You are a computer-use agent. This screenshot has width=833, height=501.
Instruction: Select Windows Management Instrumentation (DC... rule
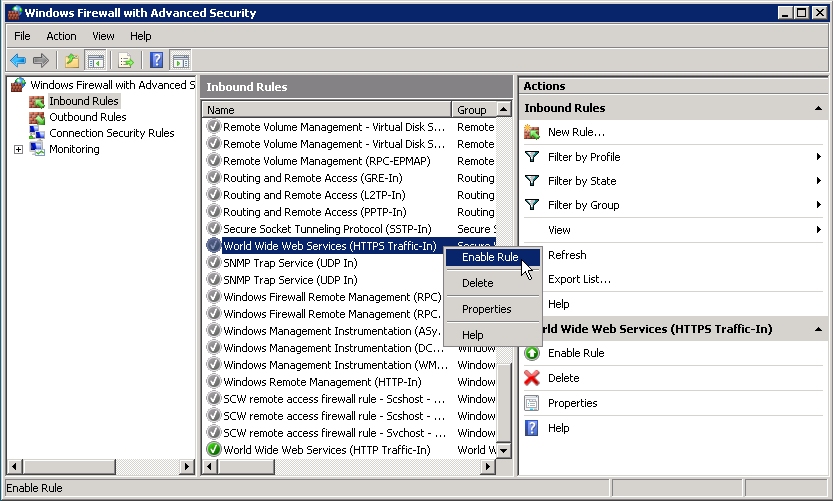[333, 348]
